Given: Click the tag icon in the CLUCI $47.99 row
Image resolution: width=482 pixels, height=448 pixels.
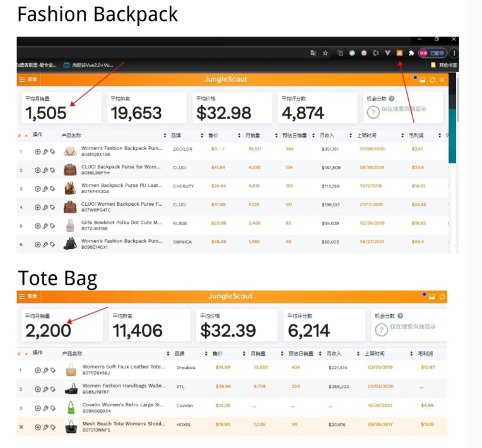Looking at the screenshot, I should click(52, 207).
